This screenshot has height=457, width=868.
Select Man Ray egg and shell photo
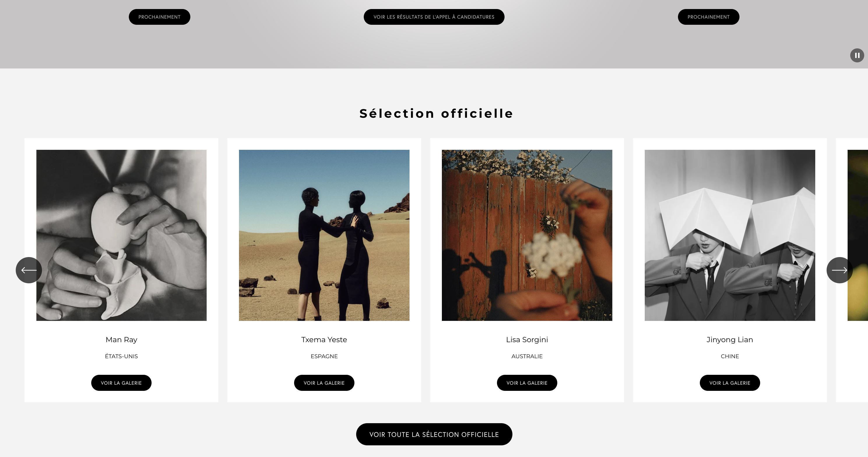coord(121,235)
